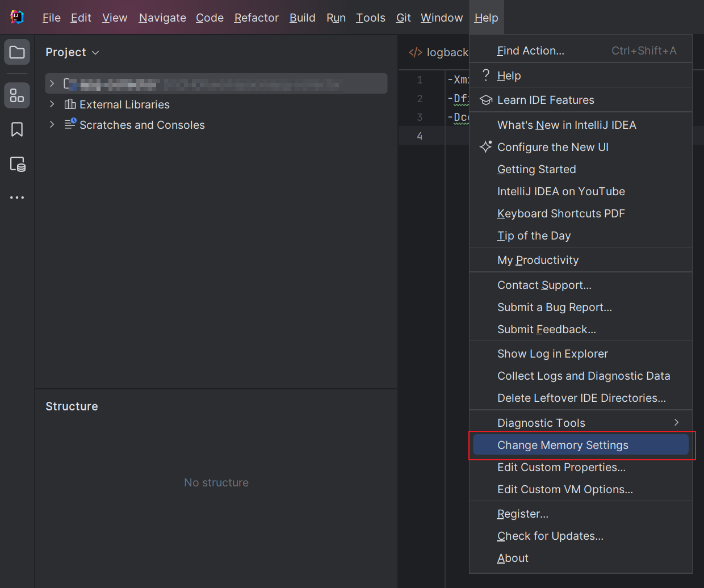The image size is (704, 588).
Task: Open Keyboard Shortcuts PDF
Action: pyautogui.click(x=581, y=213)
